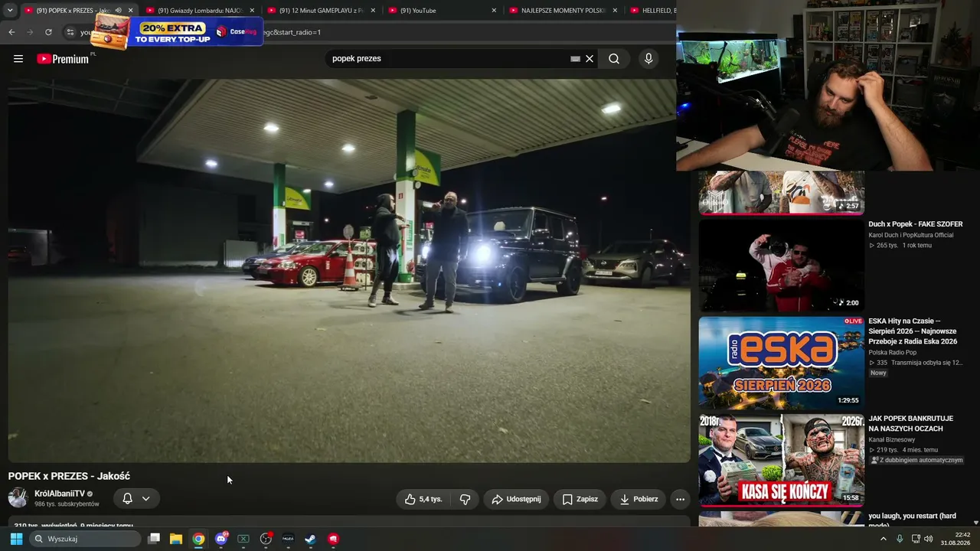Open the Xbox app on the taskbar

243,539
